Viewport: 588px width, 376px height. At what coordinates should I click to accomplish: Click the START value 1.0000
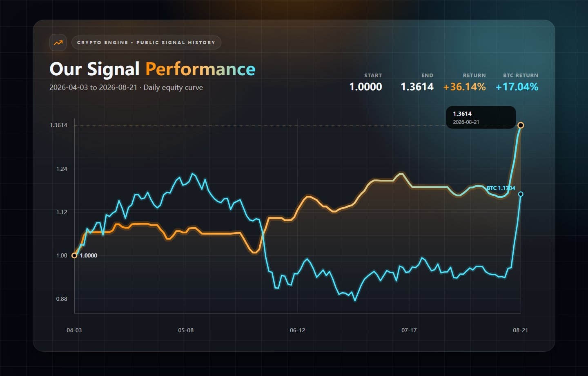(365, 87)
